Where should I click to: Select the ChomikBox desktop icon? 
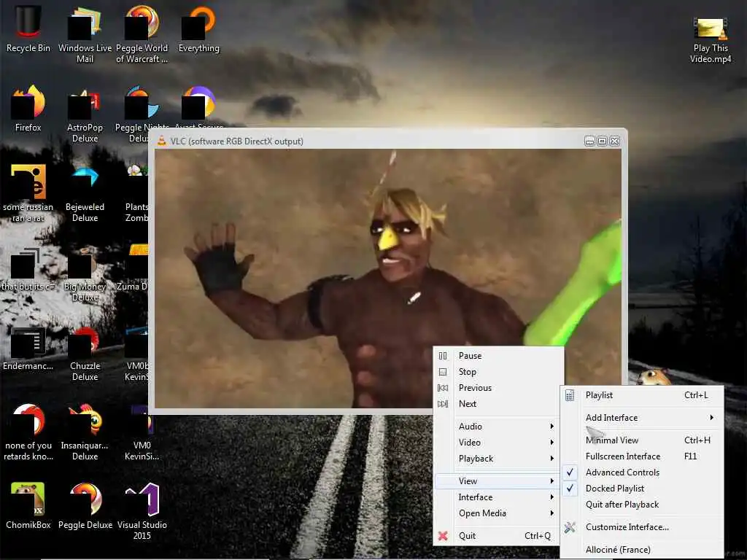click(28, 506)
